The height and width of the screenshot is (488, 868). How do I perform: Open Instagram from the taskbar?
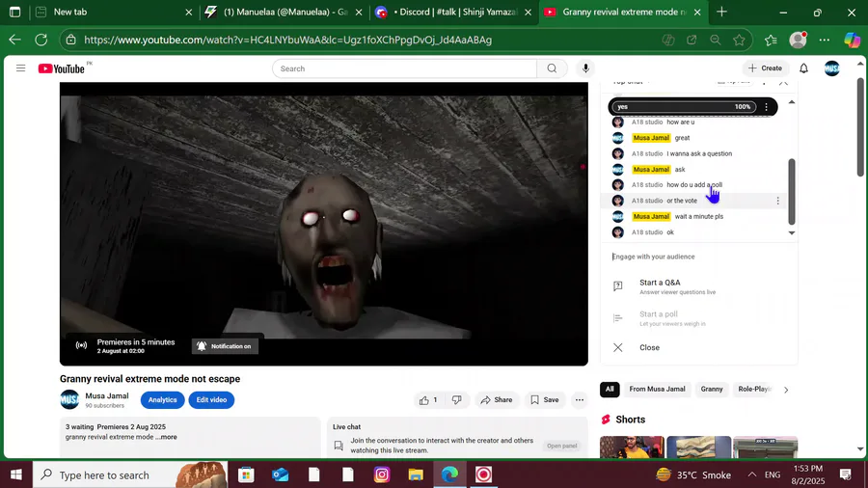coord(382,474)
